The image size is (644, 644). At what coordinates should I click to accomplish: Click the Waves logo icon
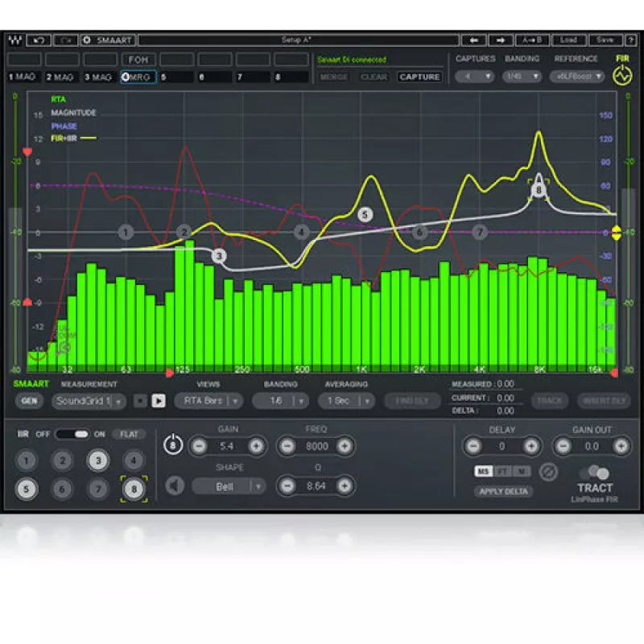point(15,40)
